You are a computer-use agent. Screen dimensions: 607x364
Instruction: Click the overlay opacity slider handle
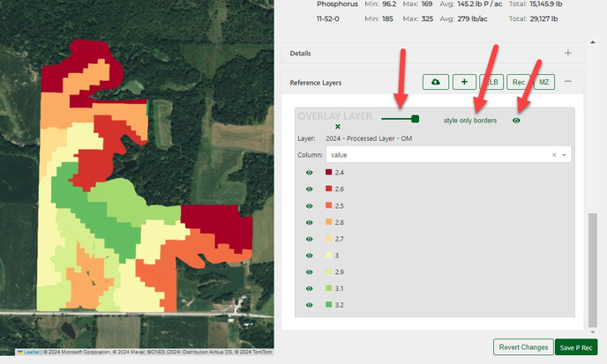coord(416,118)
